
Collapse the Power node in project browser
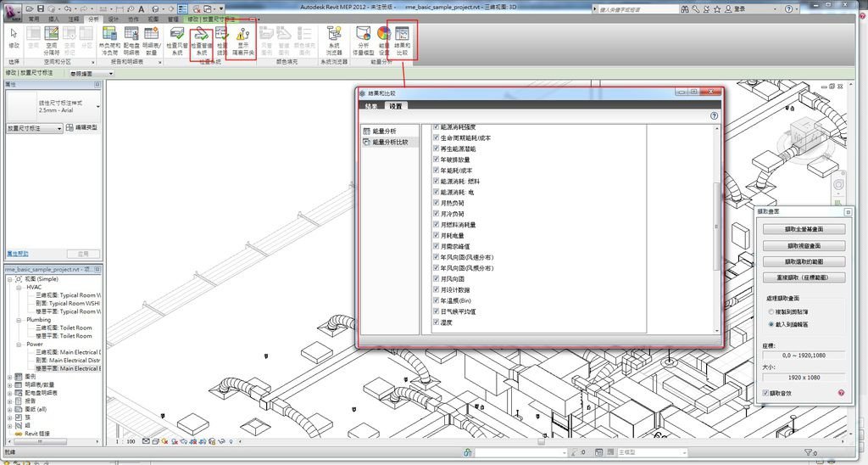(19, 345)
